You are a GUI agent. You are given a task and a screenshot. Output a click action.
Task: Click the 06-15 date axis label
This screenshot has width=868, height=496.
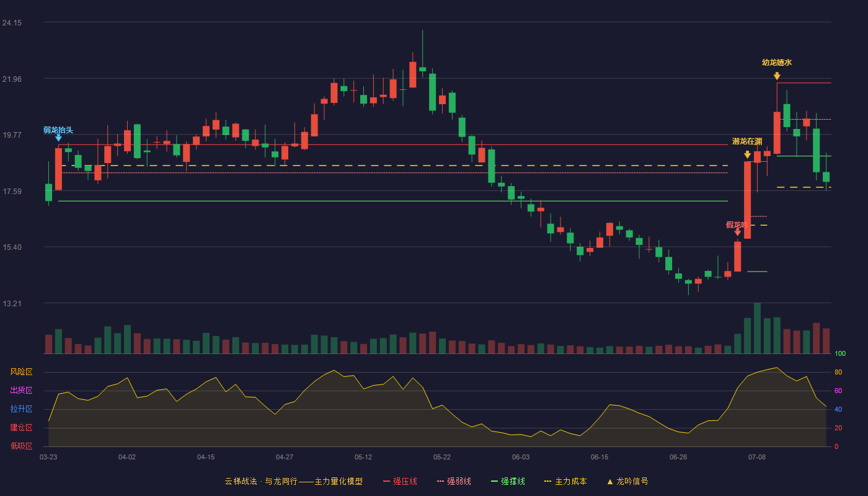pyautogui.click(x=600, y=457)
